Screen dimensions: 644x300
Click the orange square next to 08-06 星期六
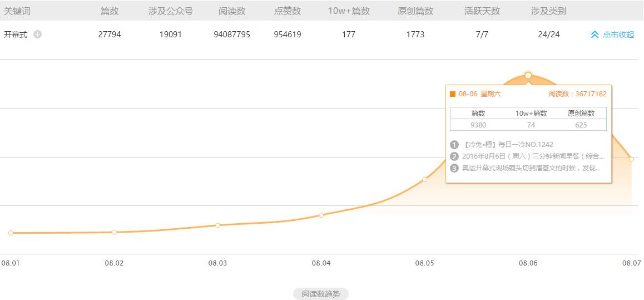click(453, 94)
